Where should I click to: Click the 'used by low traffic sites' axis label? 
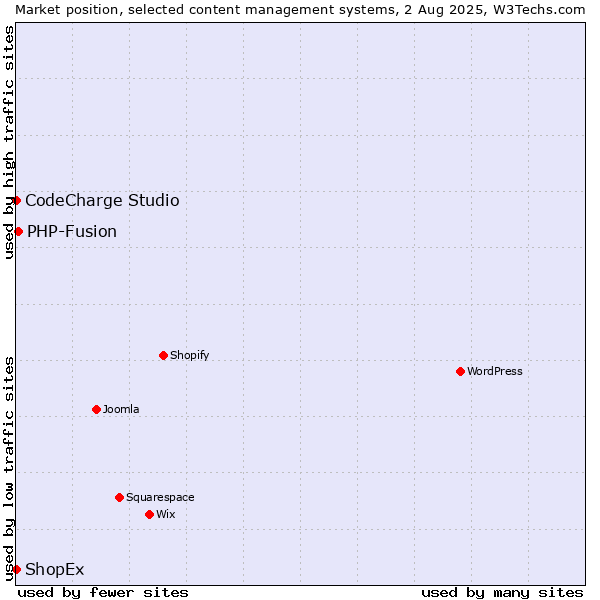pos(9,469)
